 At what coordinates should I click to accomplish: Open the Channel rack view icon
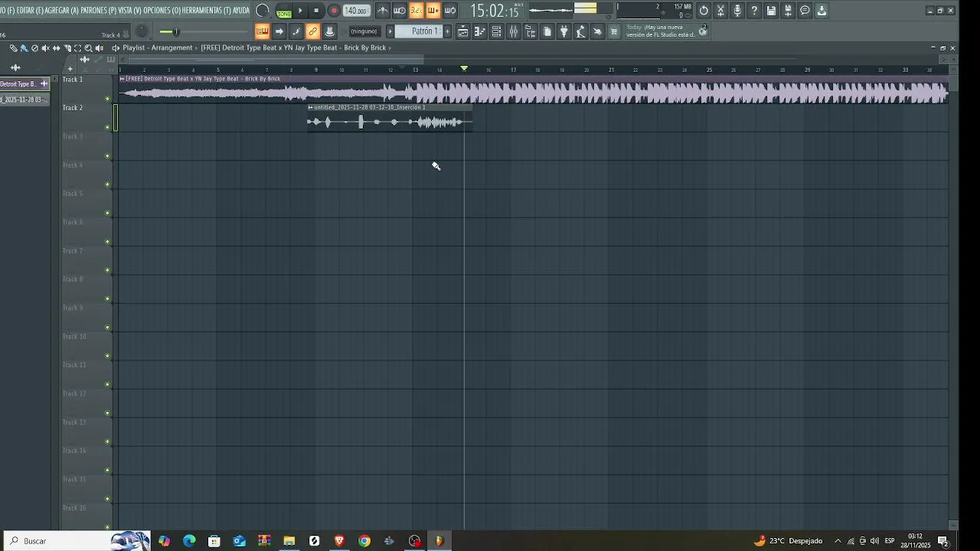pyautogui.click(x=496, y=31)
